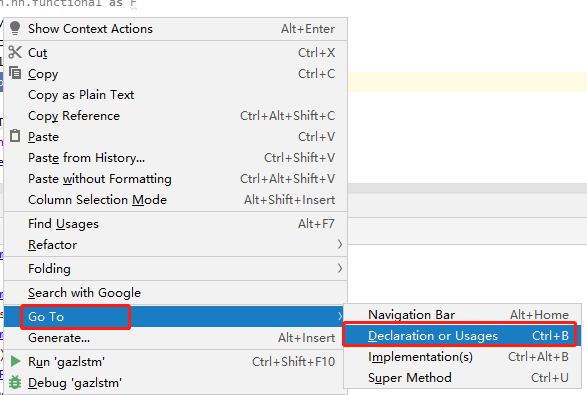Image resolution: width=587 pixels, height=395 pixels.
Task: Click the green Run triangle icon
Action: (15, 361)
